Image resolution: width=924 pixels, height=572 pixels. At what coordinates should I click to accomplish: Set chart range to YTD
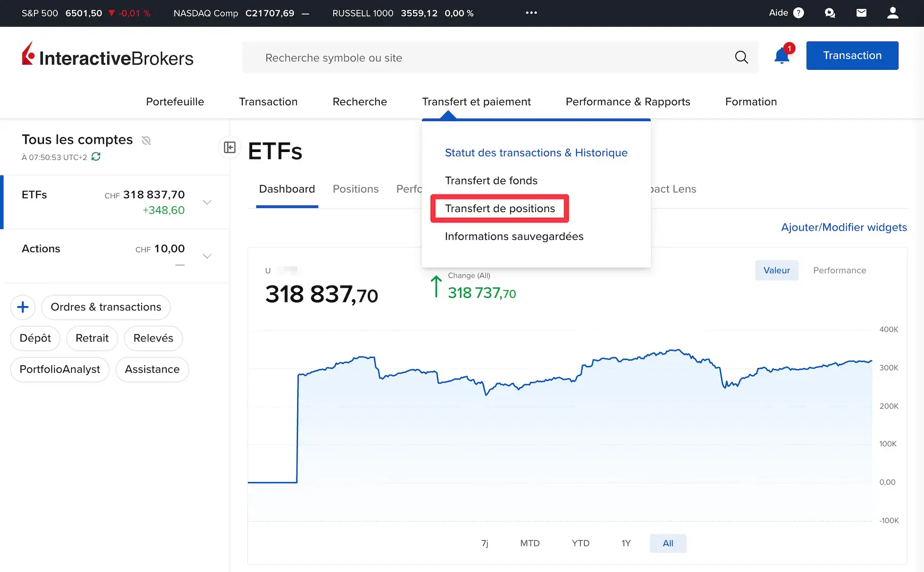(x=581, y=543)
